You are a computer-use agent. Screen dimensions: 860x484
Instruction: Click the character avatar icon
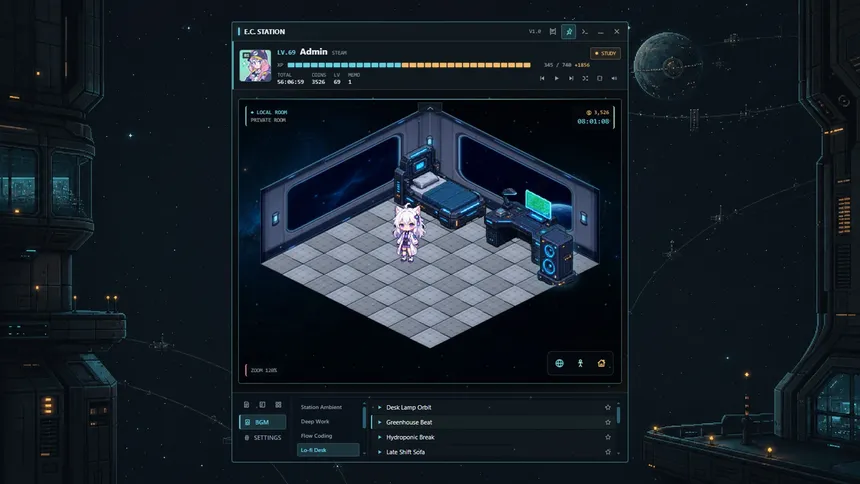coord(580,363)
